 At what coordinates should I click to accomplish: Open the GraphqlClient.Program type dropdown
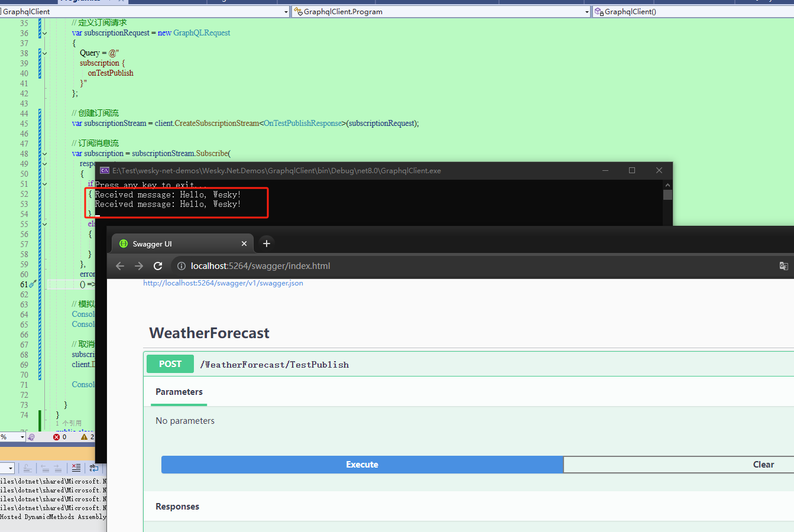point(441,11)
